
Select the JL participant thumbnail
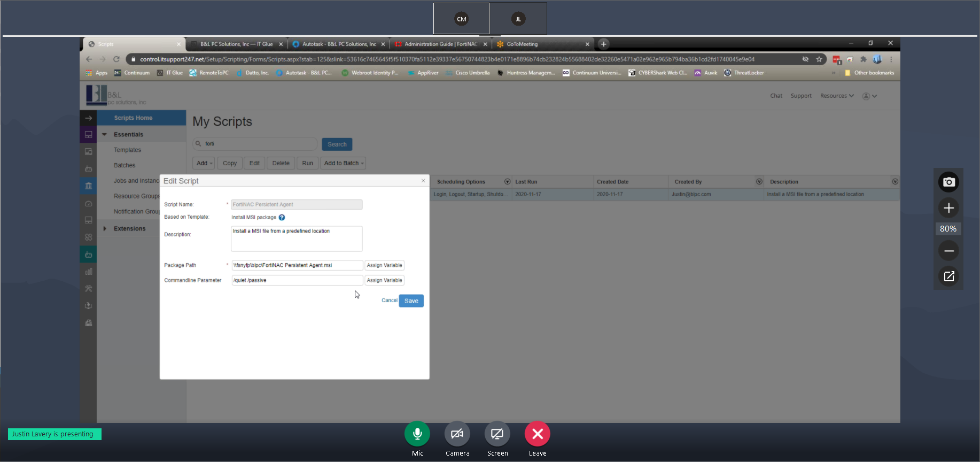pos(518,19)
